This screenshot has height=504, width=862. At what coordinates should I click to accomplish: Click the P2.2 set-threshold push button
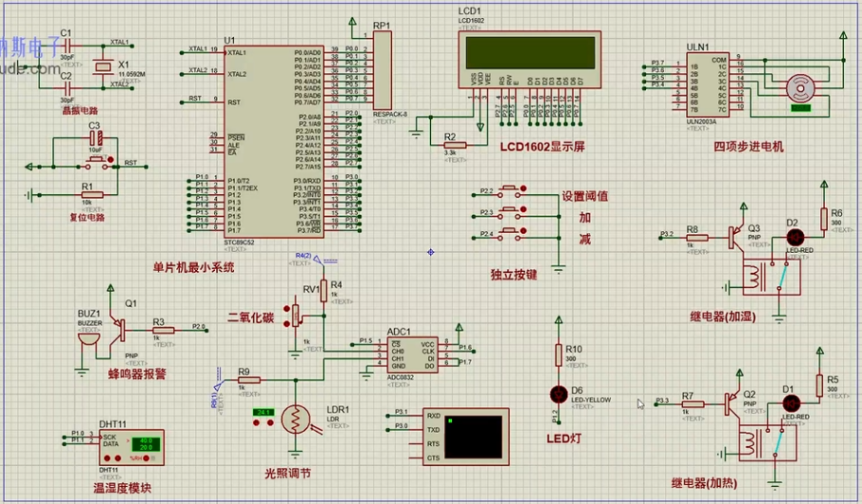(x=509, y=191)
